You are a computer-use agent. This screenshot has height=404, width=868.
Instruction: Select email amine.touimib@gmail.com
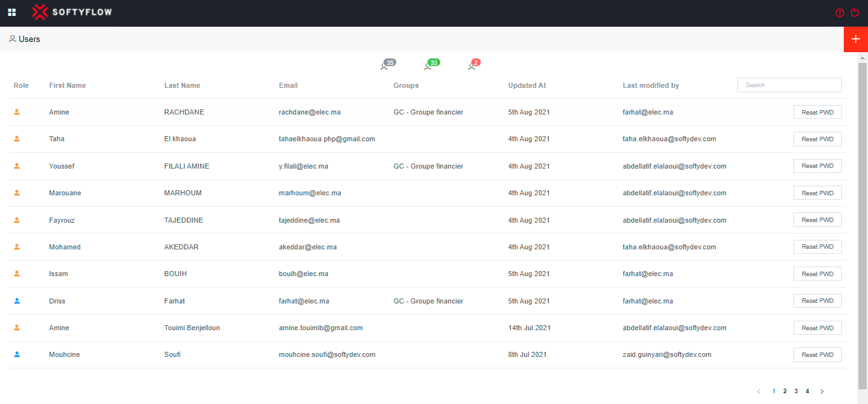pyautogui.click(x=321, y=328)
